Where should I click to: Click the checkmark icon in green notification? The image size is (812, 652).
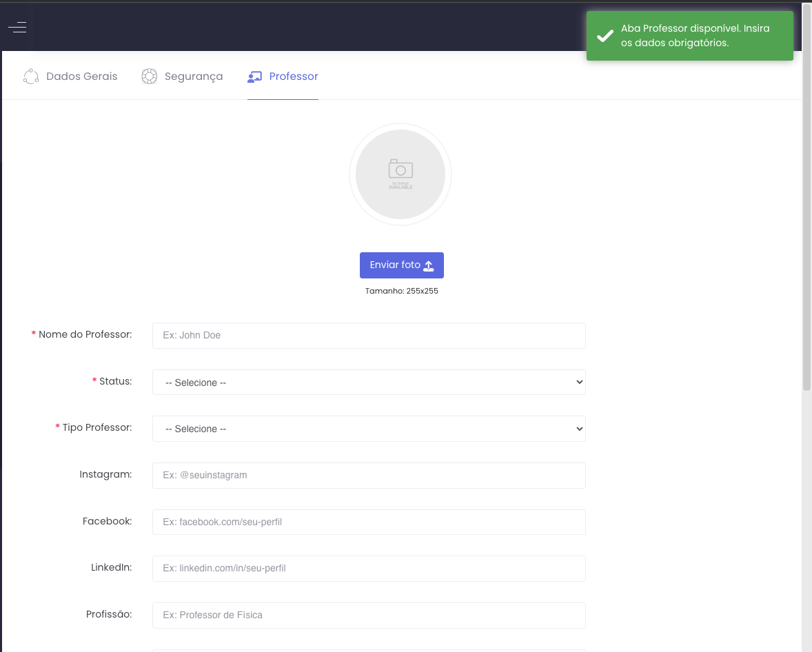(x=605, y=36)
